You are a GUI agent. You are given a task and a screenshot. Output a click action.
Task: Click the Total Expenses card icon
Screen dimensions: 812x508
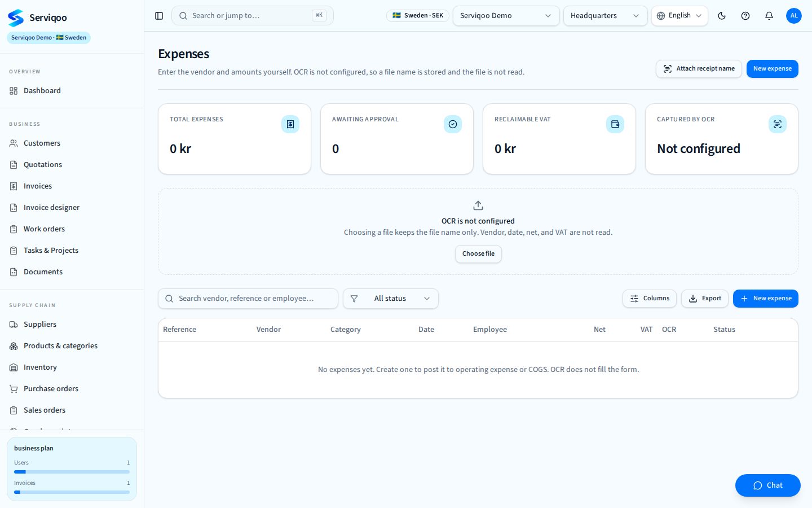click(290, 124)
